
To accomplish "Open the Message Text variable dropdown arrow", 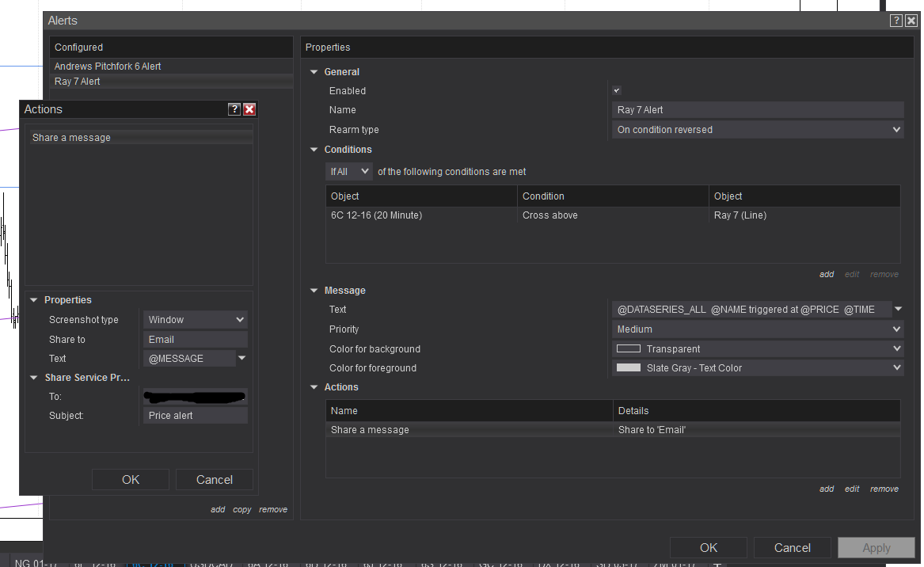I will click(898, 309).
